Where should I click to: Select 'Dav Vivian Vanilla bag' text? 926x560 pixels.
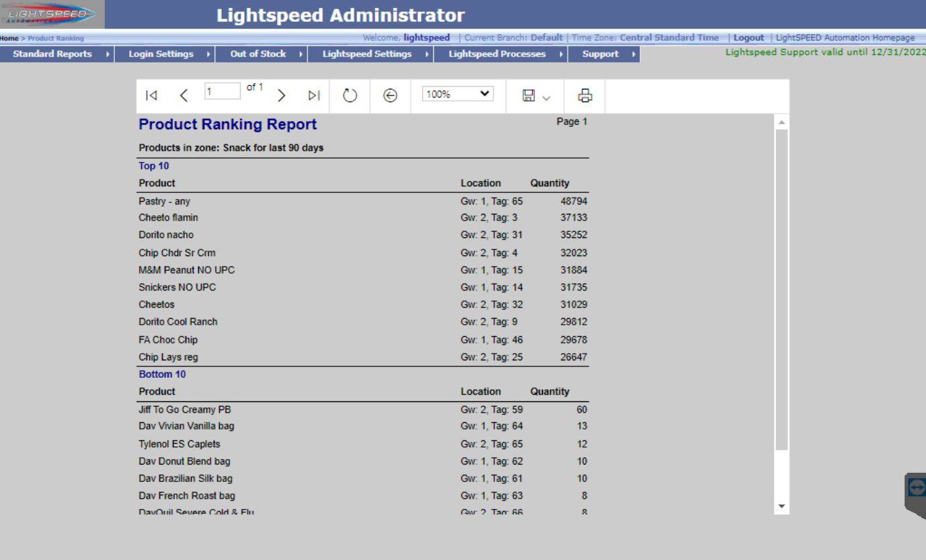click(186, 426)
